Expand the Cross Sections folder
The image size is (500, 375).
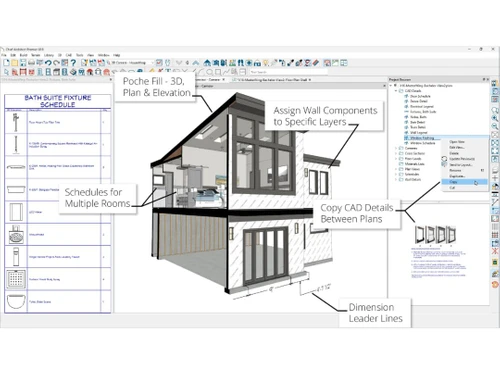(396, 153)
